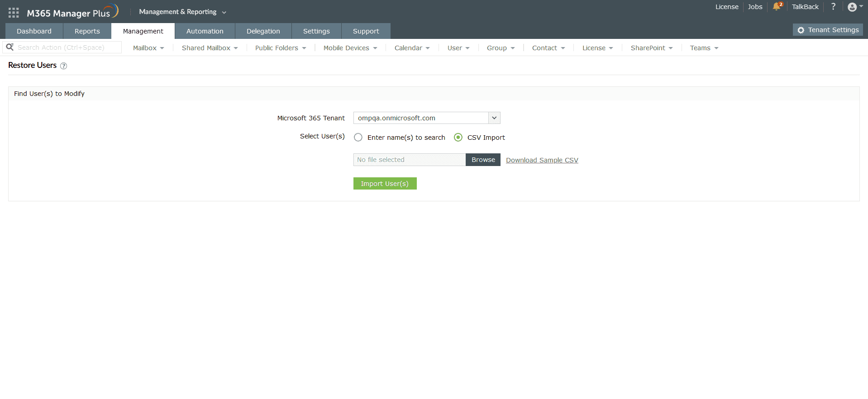Switch to the Support tab

point(366,31)
